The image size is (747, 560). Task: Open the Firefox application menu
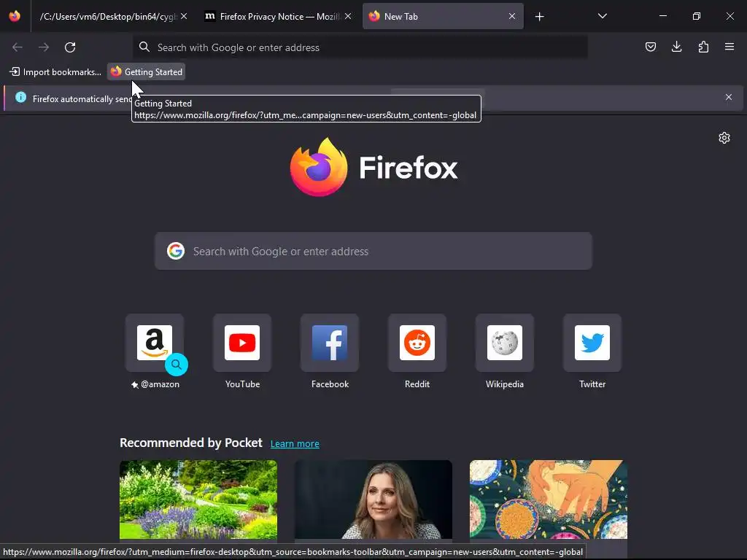click(x=729, y=47)
